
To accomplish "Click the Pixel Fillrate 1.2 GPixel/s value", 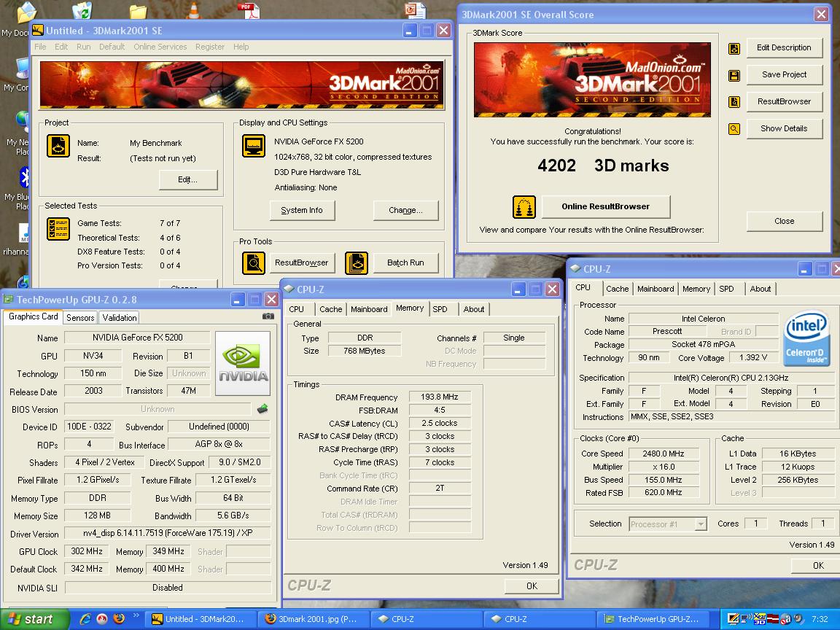I will (x=98, y=480).
